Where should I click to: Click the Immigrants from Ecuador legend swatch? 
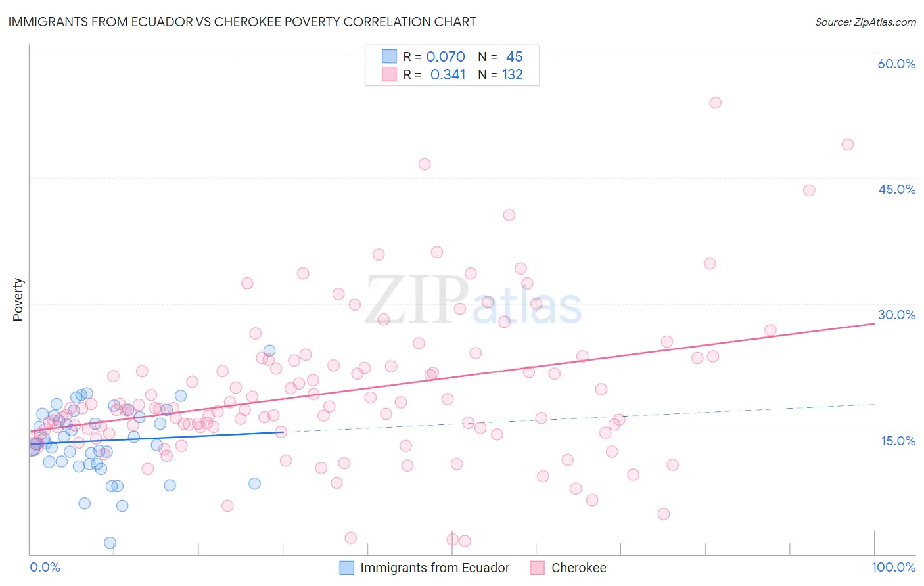pos(346,568)
